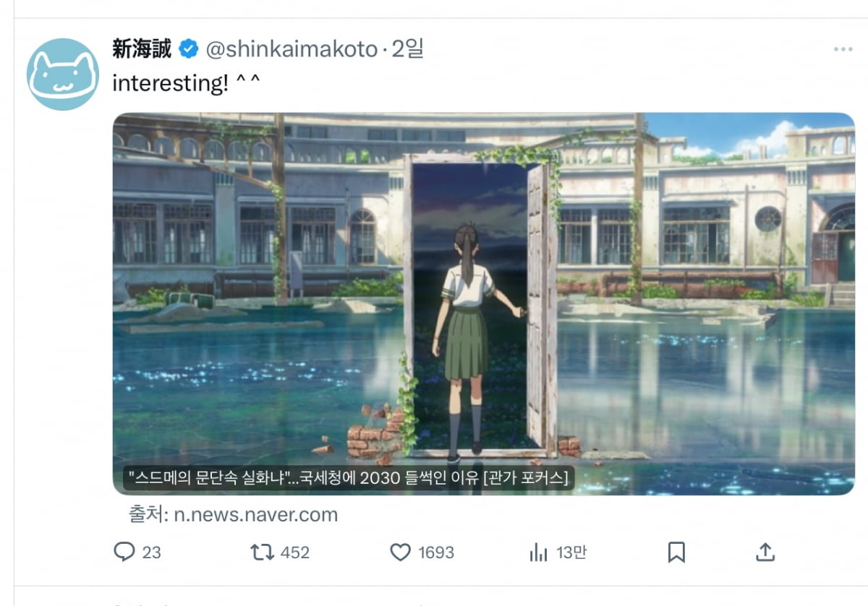Viewport: 868px width, 606px height.
Task: Click the 23 replies count
Action: point(151,553)
